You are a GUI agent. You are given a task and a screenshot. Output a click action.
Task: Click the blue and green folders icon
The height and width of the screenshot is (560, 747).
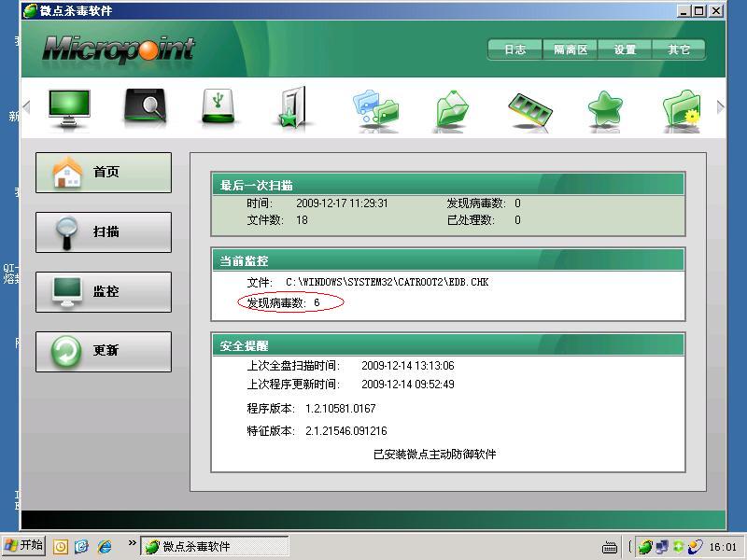(376, 108)
